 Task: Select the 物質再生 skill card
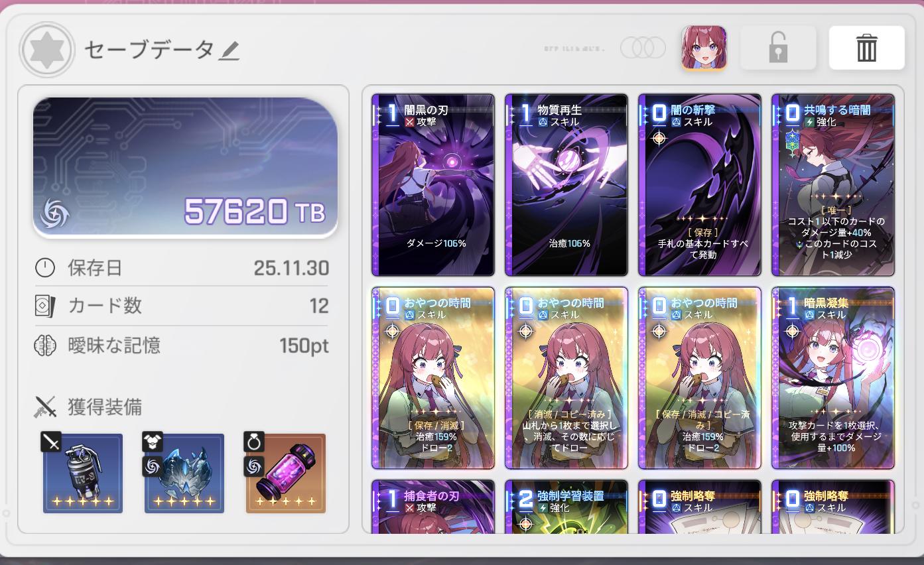pyautogui.click(x=566, y=185)
